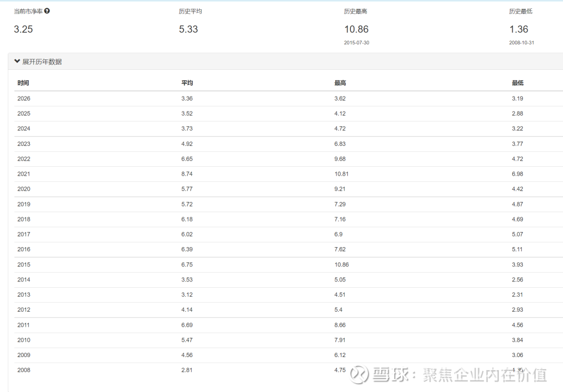
Task: Click the 历史平均 value 5.33
Action: tap(188, 29)
